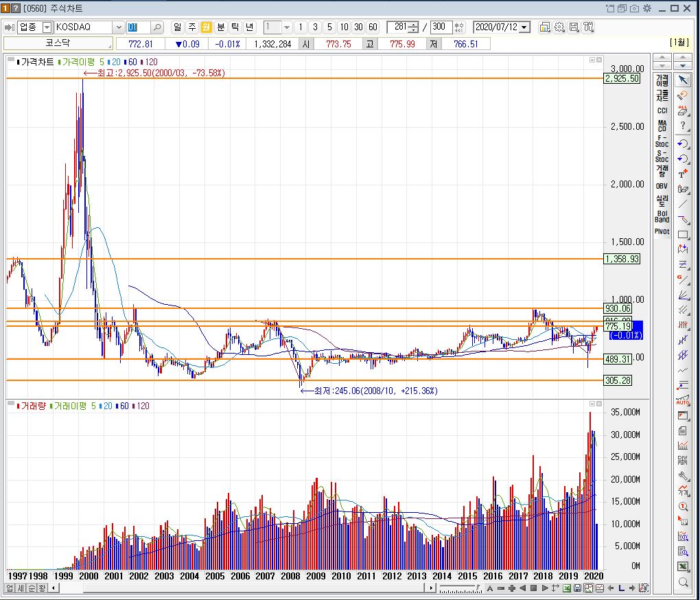Click the plus zoom-in icon on bottom bar
The width and height of the screenshot is (700, 600).
pyautogui.click(x=511, y=588)
